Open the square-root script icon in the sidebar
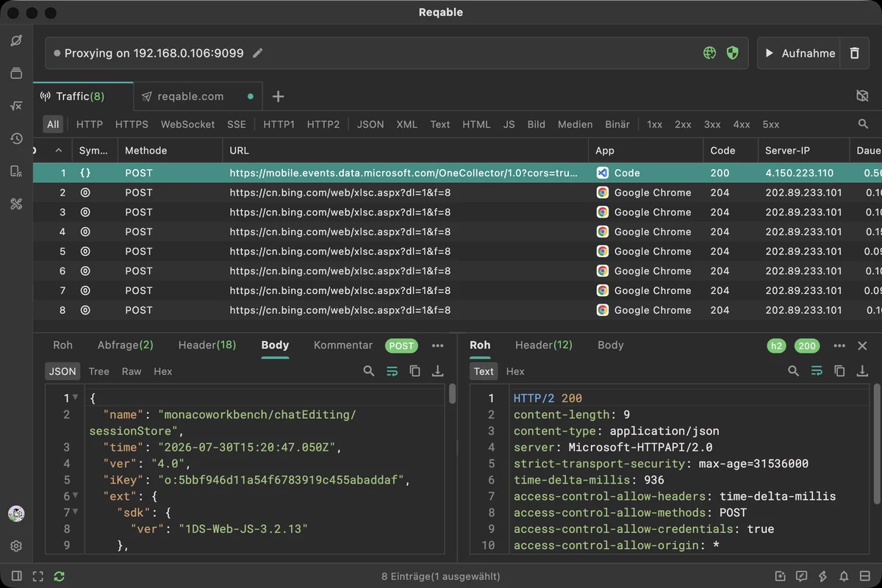The image size is (882, 588). (16, 106)
